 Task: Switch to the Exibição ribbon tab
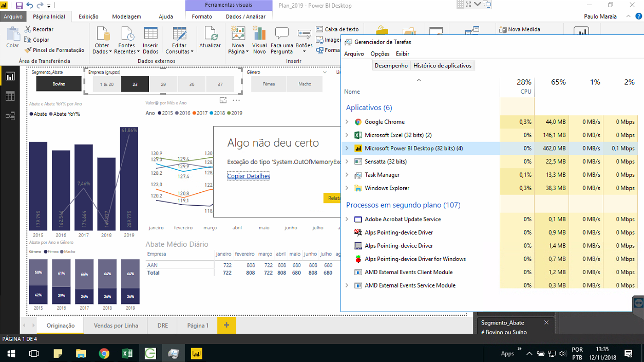tap(88, 16)
